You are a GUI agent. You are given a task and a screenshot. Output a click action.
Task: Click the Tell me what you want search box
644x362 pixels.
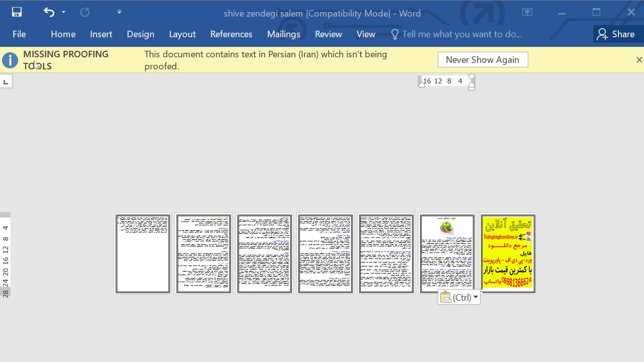click(462, 34)
